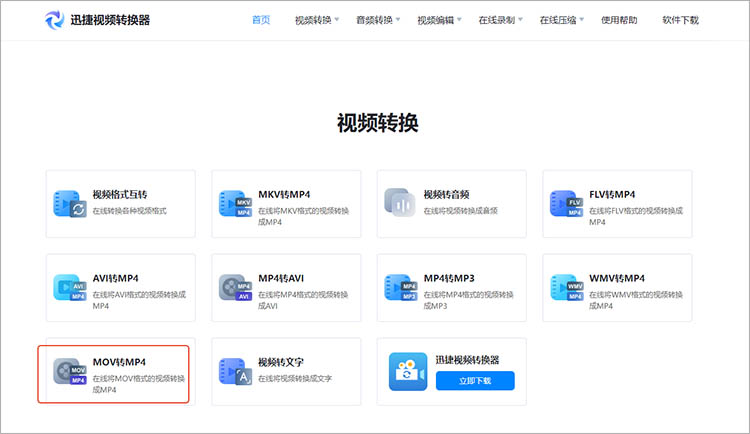This screenshot has height=434, width=750.
Task: Open the FLV转MP4 title link
Action: pyautogui.click(x=612, y=195)
